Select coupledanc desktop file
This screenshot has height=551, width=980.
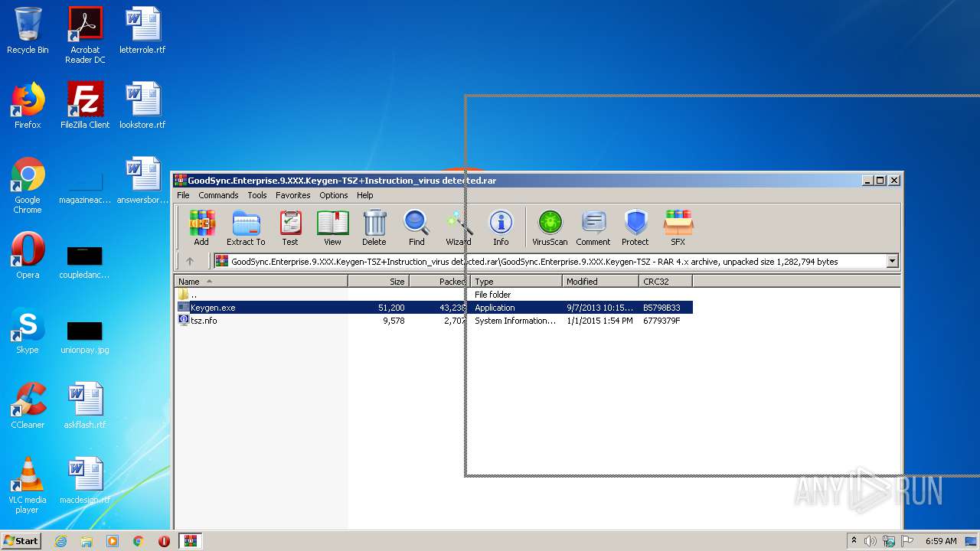coord(85,262)
